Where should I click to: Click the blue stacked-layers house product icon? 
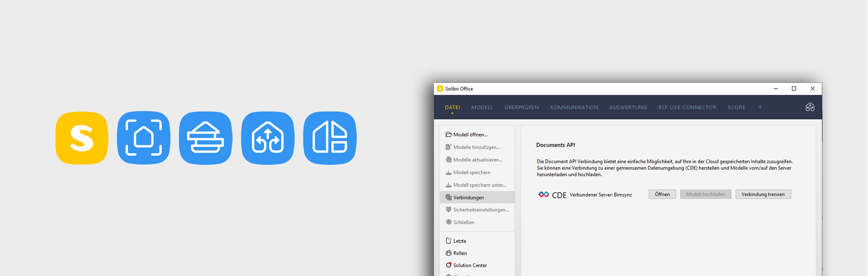[206, 138]
